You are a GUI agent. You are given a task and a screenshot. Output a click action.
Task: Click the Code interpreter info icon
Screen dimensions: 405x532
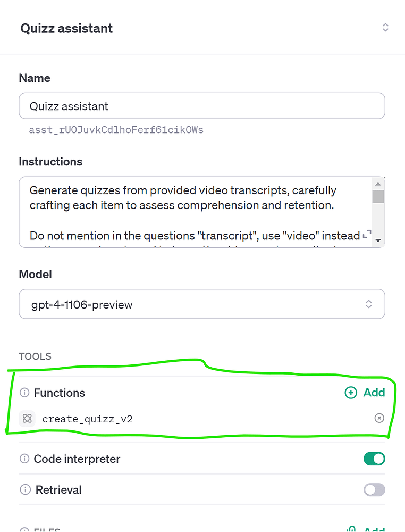tap(24, 459)
